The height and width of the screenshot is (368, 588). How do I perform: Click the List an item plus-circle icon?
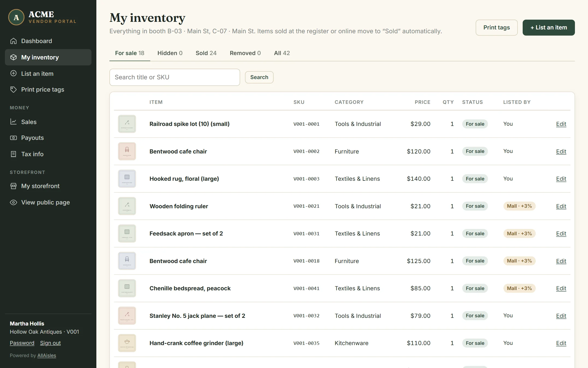click(x=13, y=73)
